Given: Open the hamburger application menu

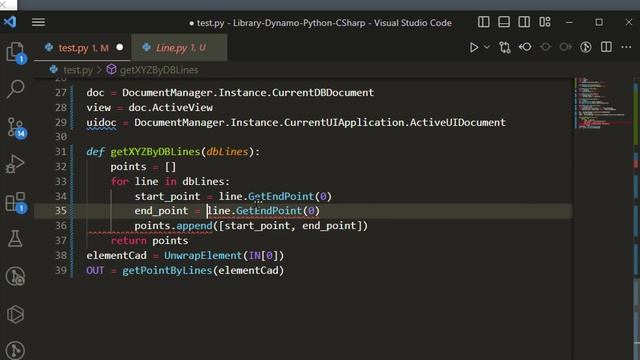Looking at the screenshot, I should (x=38, y=22).
